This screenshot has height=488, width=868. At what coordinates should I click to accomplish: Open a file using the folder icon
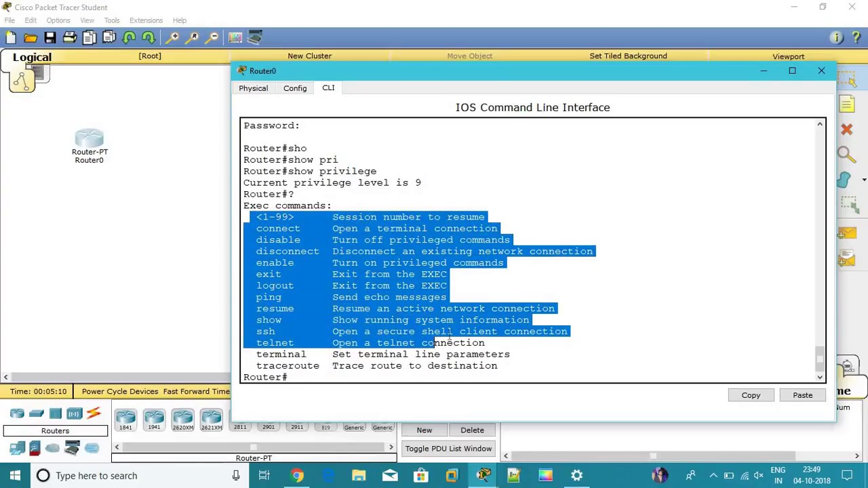pos(31,38)
